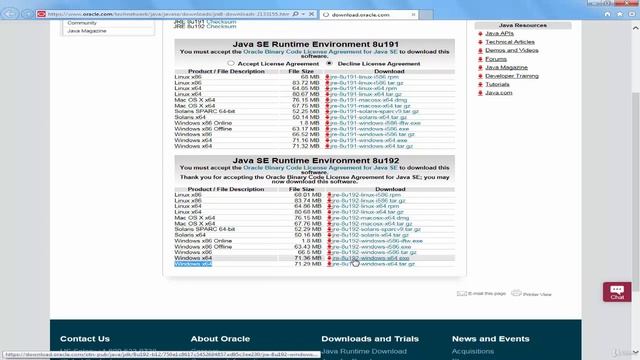The image size is (640, 360).
Task: Click the Downloads and Trials footer heading
Action: (370, 339)
